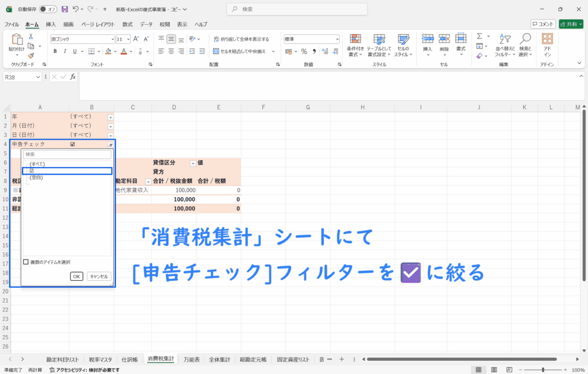This screenshot has width=588, height=374.
Task: Open the 年 filter dropdown arrow
Action: [111, 117]
